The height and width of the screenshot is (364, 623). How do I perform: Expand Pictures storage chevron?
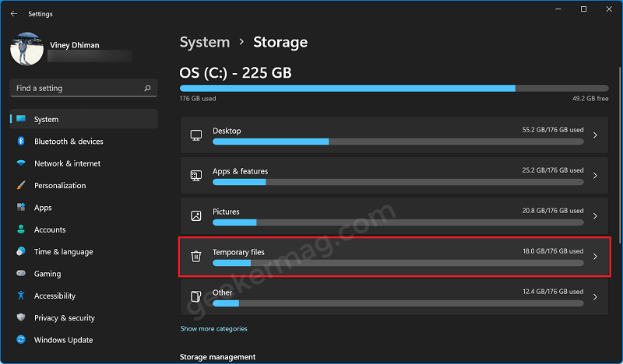(595, 216)
